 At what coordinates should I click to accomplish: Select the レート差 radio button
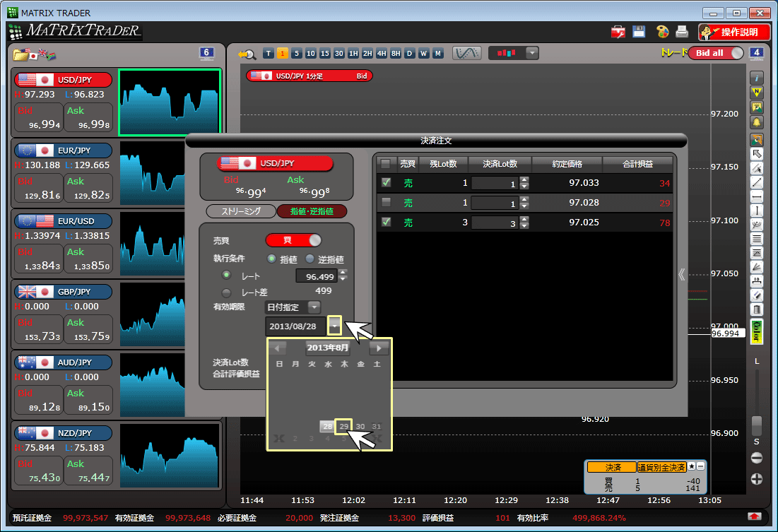[x=226, y=292]
